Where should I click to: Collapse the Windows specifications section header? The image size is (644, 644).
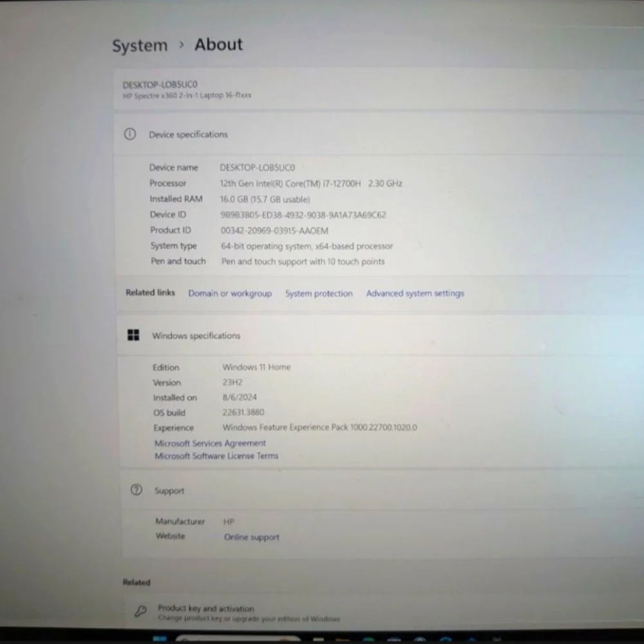point(380,336)
